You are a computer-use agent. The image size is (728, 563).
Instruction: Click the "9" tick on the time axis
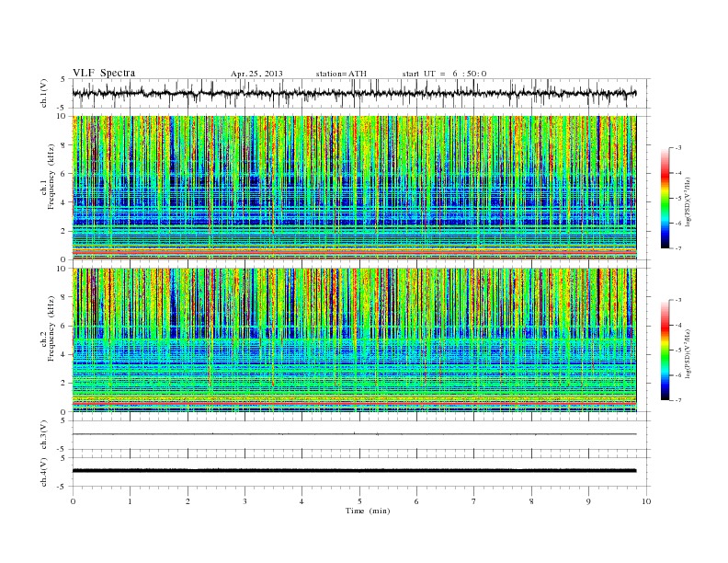588,501
